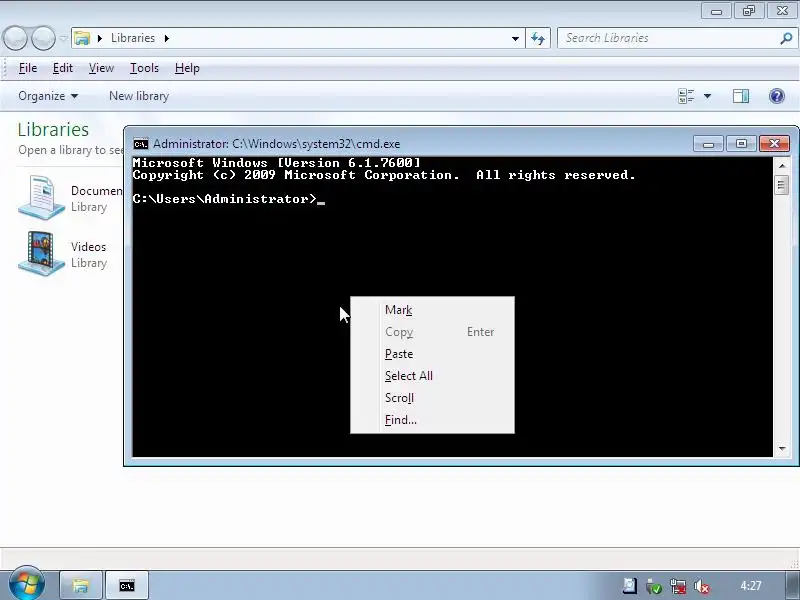
Task: Open the File menu in Libraries window
Action: pos(28,68)
